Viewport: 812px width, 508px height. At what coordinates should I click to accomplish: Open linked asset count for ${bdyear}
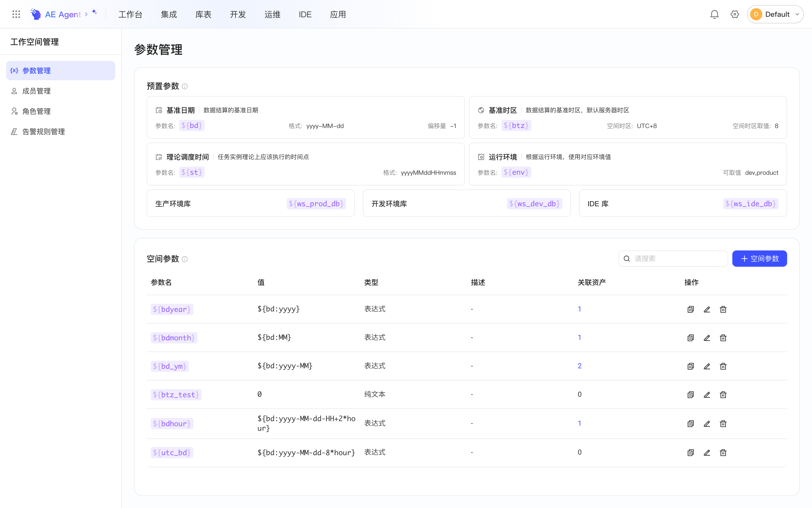coord(580,309)
